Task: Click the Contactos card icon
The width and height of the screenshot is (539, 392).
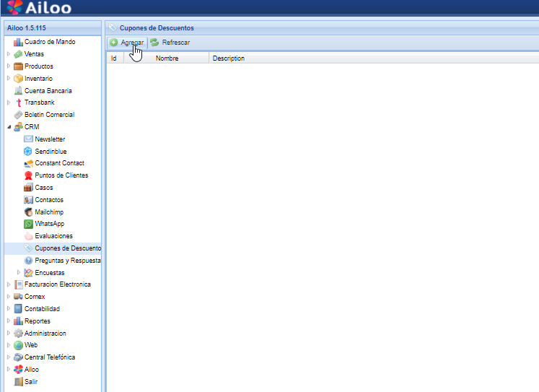Action: tap(29, 200)
